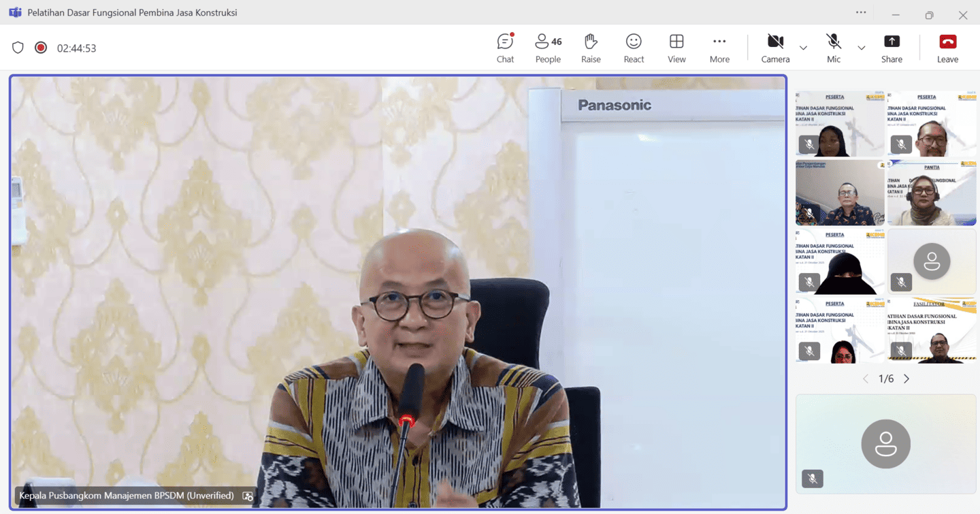Expand the Camera options dropdown arrow
The image size is (980, 514).
[x=803, y=48]
